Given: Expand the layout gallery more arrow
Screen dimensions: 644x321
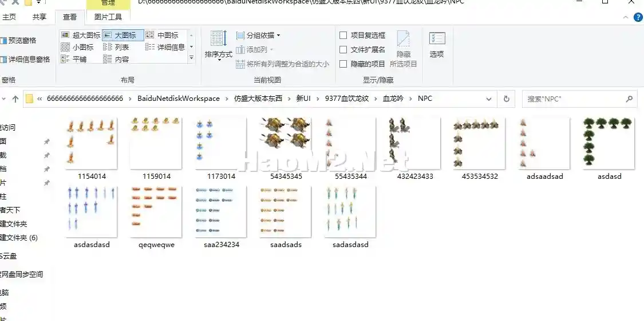Looking at the screenshot, I should [x=191, y=58].
